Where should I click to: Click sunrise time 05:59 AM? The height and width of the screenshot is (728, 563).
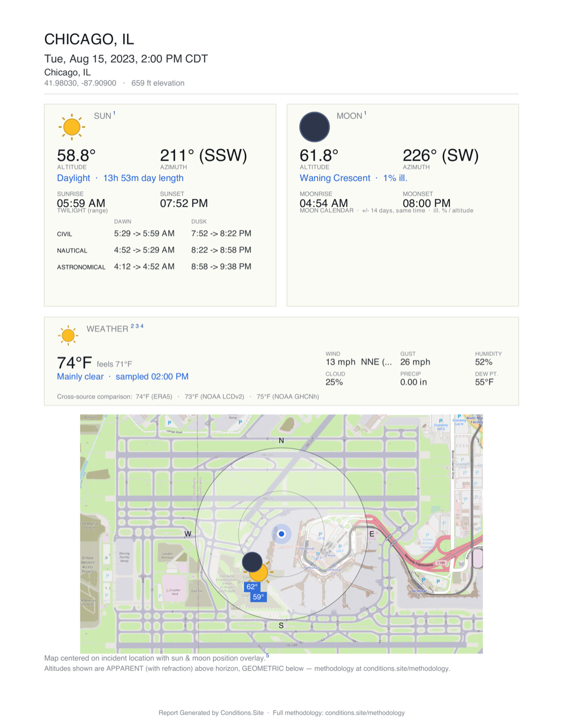(81, 203)
